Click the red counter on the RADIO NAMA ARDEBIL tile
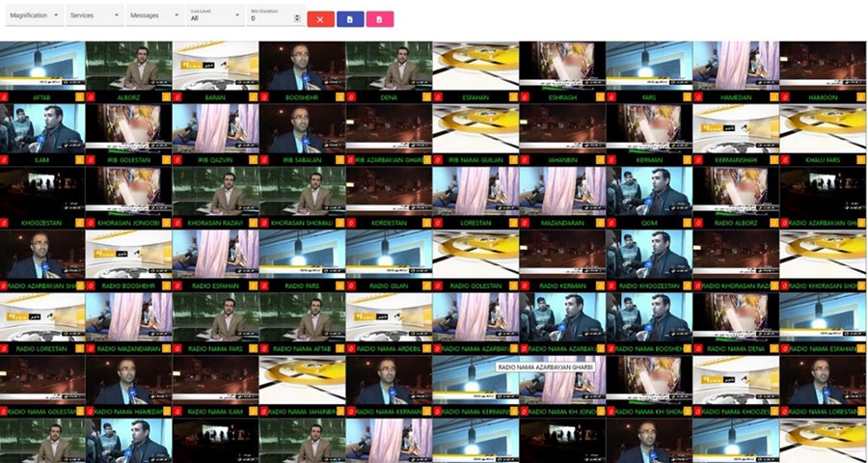The width and height of the screenshot is (868, 463). pyautogui.click(x=351, y=349)
